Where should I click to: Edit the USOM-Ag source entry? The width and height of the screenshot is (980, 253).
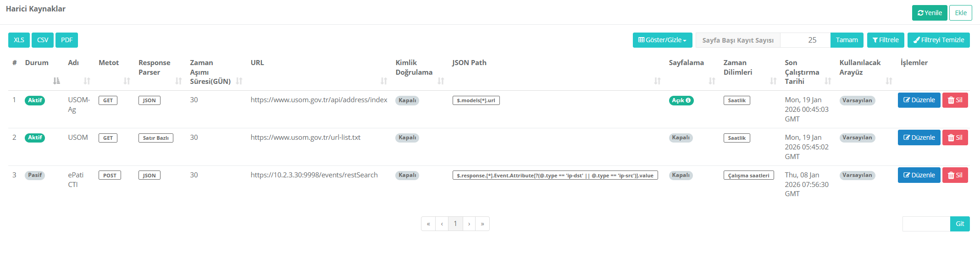click(919, 100)
